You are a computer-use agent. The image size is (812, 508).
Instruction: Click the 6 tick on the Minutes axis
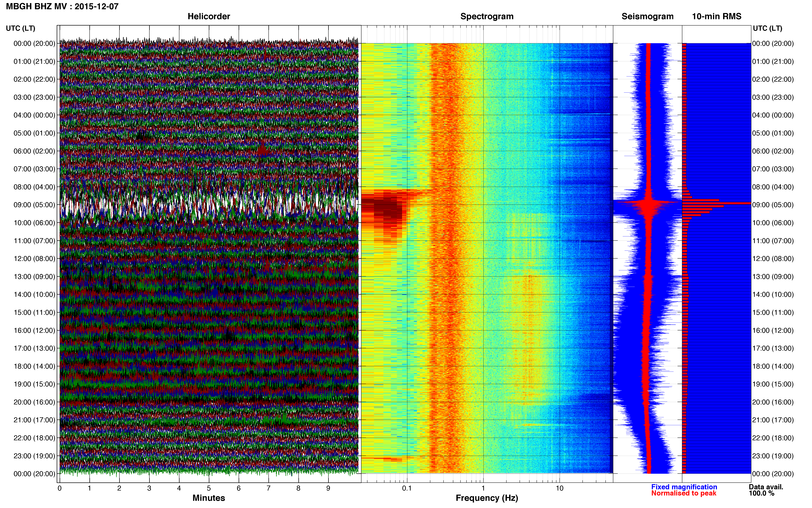tap(239, 488)
